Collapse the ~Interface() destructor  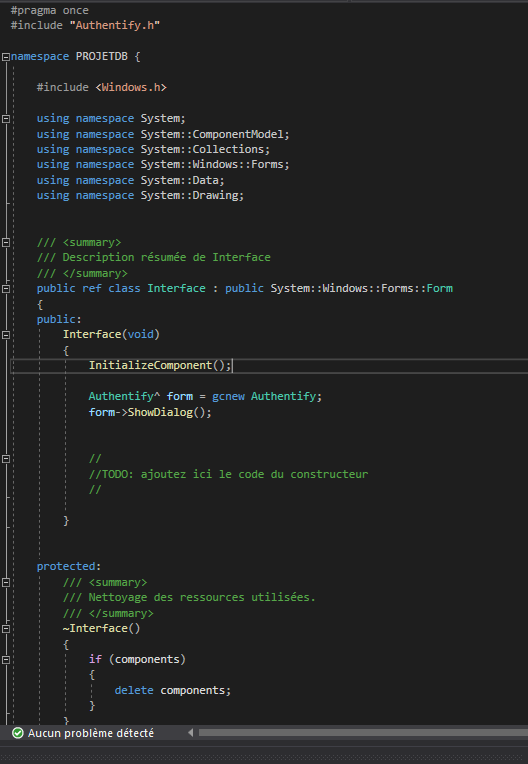click(6, 629)
